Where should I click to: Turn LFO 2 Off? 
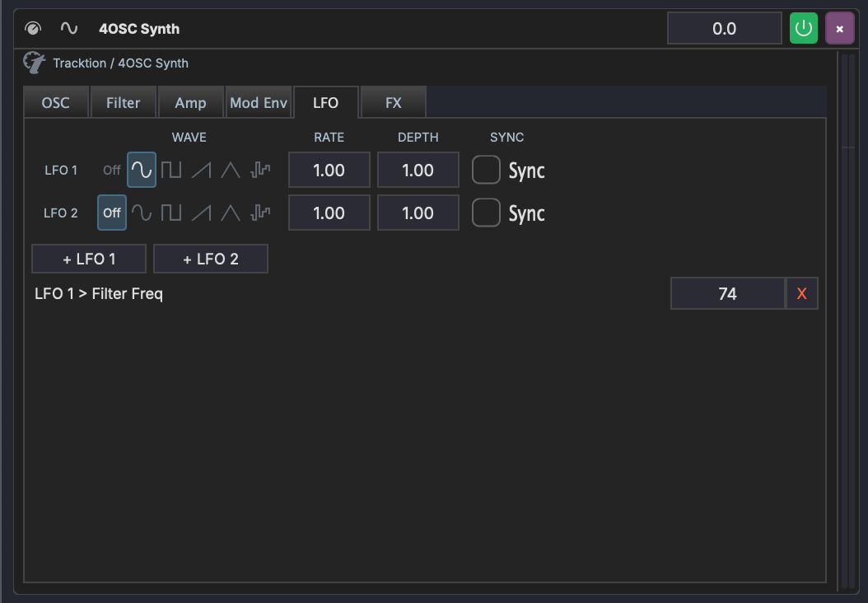[x=111, y=213]
